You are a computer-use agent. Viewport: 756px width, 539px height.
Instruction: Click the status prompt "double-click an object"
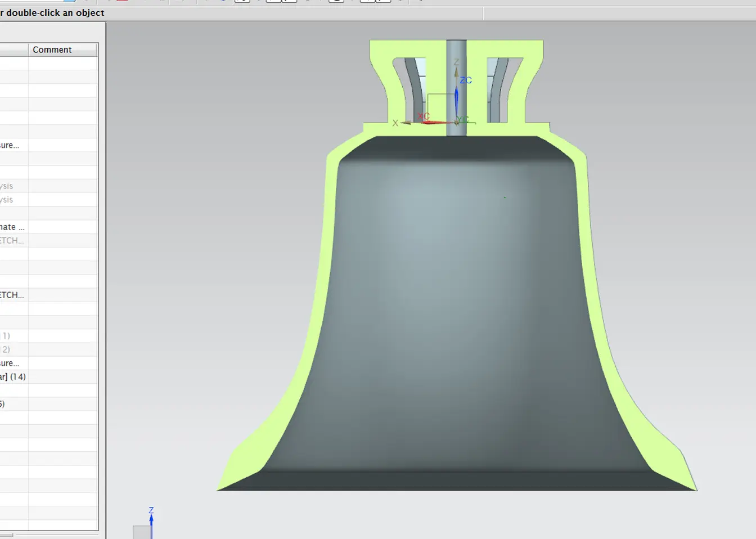pos(55,12)
